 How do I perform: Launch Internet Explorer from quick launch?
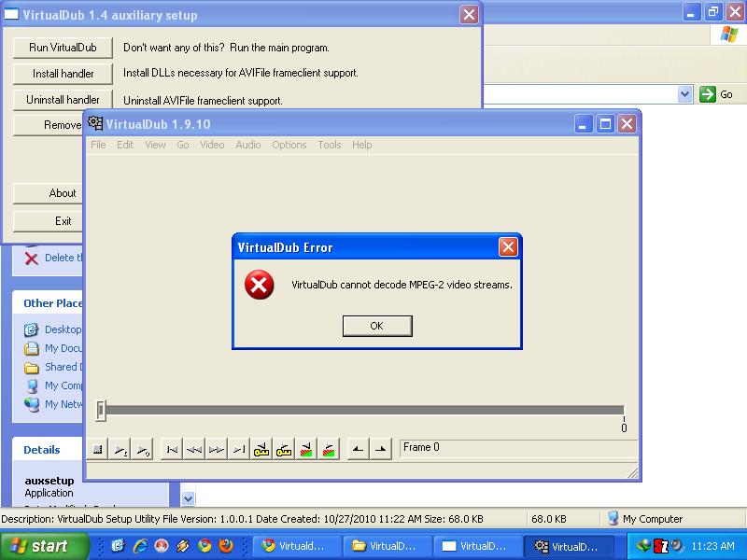click(x=140, y=546)
